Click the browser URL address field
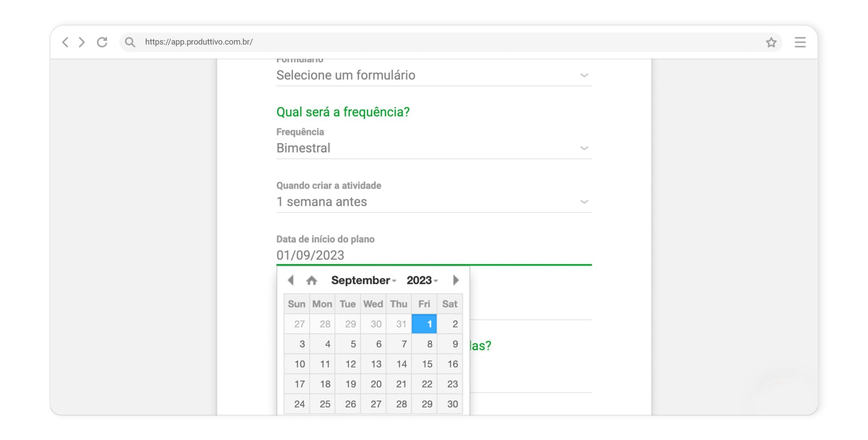Viewport: 868px width, 440px height. (424, 42)
